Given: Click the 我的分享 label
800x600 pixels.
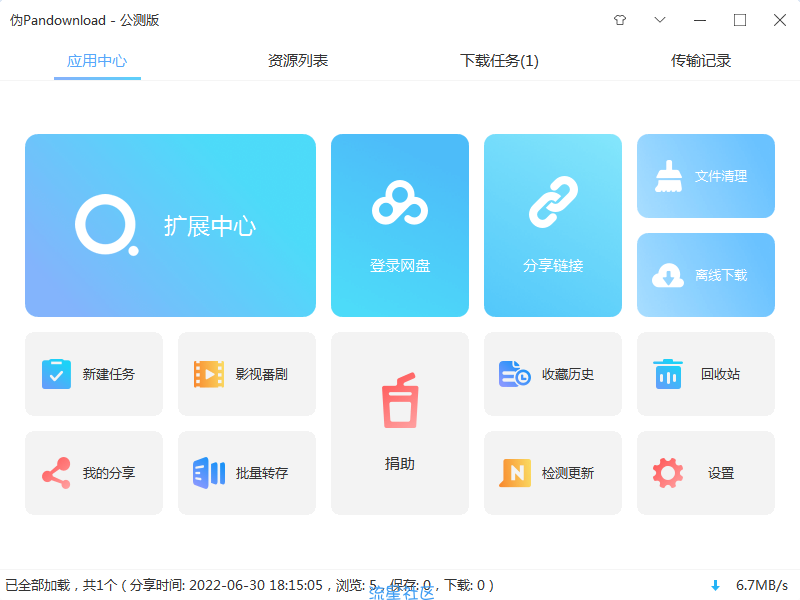Looking at the screenshot, I should (109, 473).
